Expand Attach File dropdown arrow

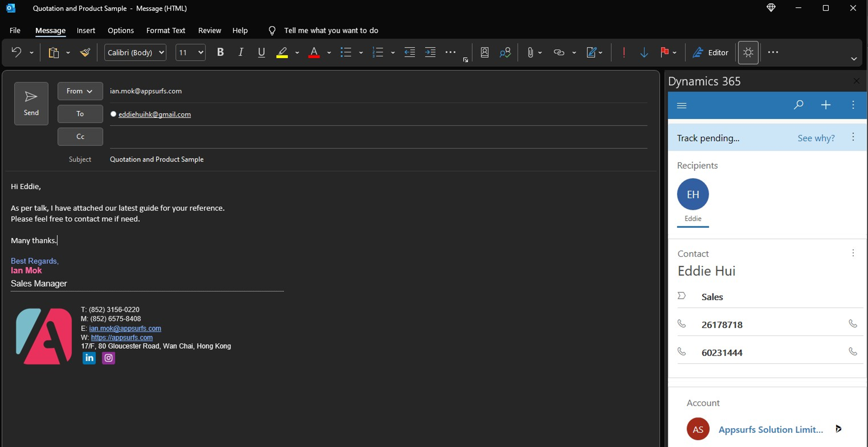point(540,53)
